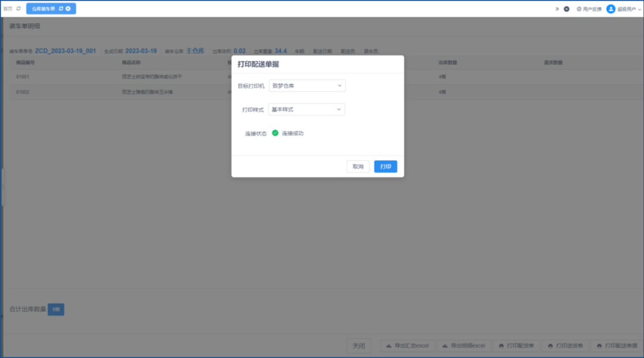Open the 打印样式 dropdown
Image resolution: width=644 pixels, height=358 pixels.
pyautogui.click(x=307, y=110)
